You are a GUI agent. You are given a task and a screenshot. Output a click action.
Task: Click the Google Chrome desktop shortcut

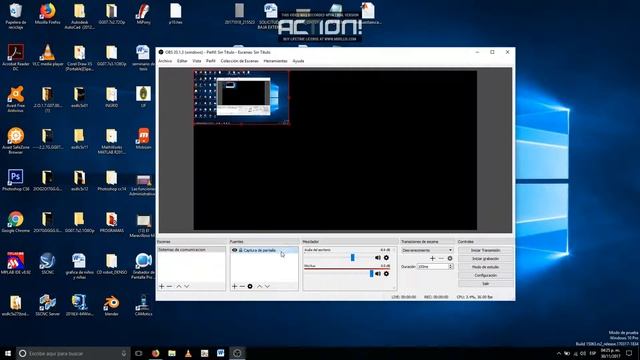[16, 222]
